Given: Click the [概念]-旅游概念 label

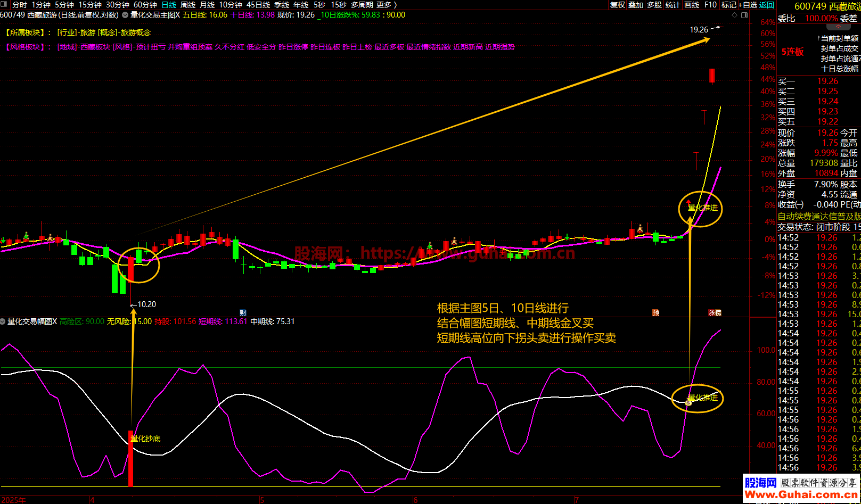Looking at the screenshot, I should (x=124, y=33).
